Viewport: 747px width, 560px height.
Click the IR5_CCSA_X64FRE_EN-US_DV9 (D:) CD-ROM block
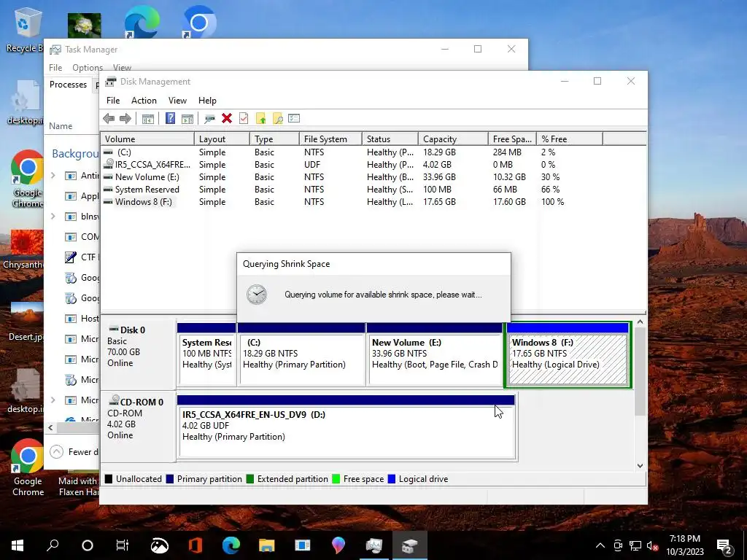(347, 427)
